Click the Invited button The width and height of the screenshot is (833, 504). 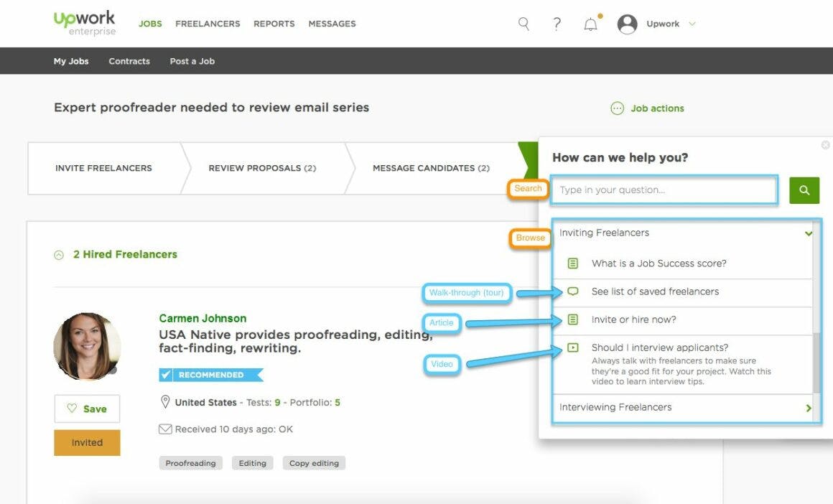coord(87,442)
